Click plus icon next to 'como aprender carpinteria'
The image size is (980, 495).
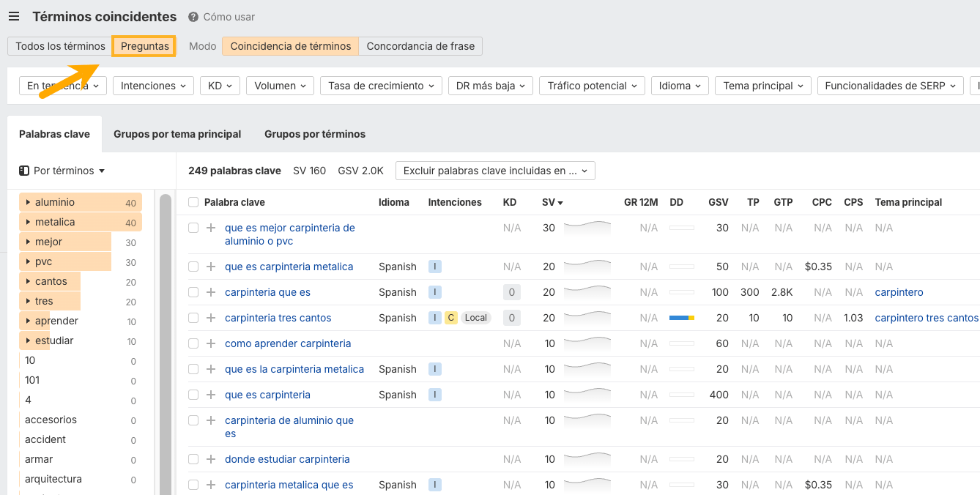click(211, 343)
